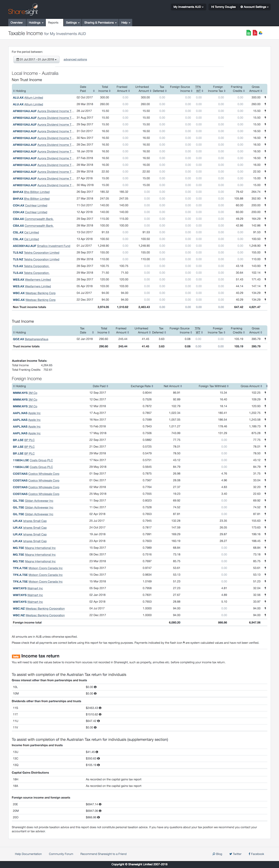Click info icon next to 20O $866.86
Screen dimensions: 279x868
pyautogui.click(x=98, y=817)
